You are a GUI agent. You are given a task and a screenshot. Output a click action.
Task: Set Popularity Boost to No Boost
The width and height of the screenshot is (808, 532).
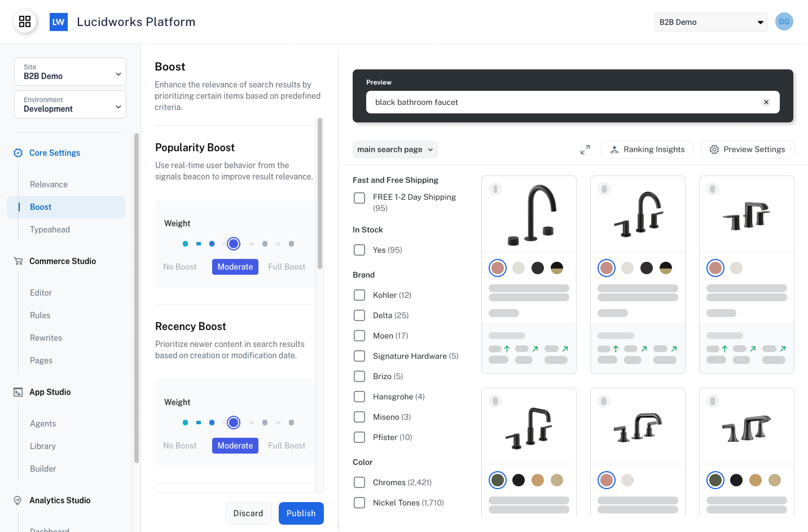click(180, 267)
